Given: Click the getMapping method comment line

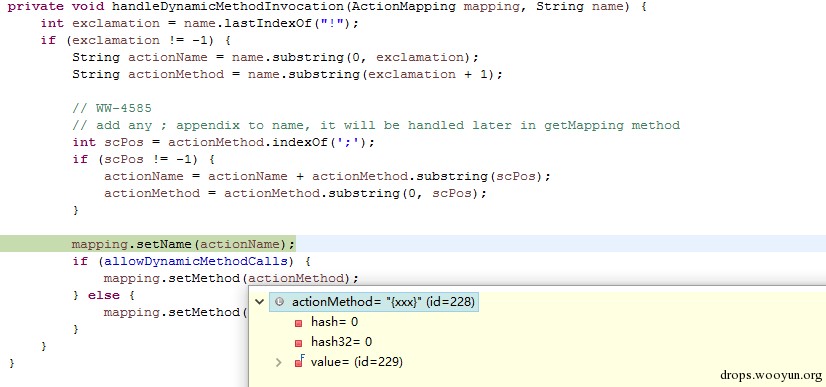Looking at the screenshot, I should (376, 125).
